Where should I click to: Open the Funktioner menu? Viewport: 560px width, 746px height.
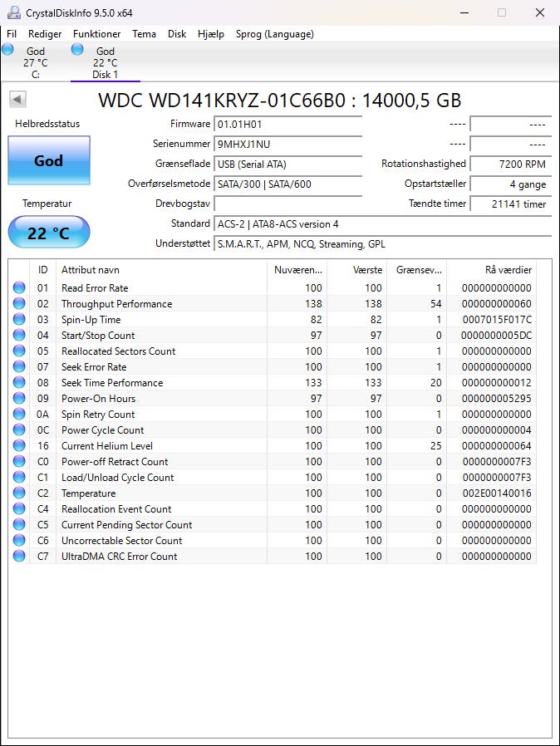pos(96,34)
